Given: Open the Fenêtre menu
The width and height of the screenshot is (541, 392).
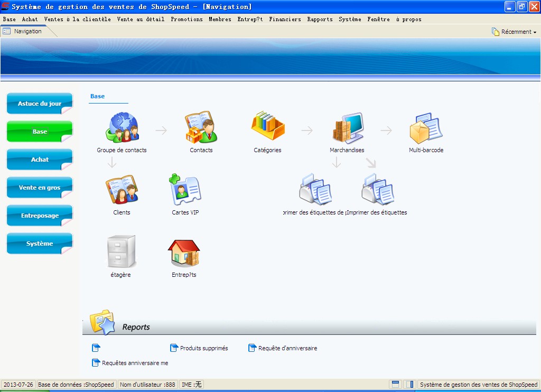Looking at the screenshot, I should click(x=378, y=20).
